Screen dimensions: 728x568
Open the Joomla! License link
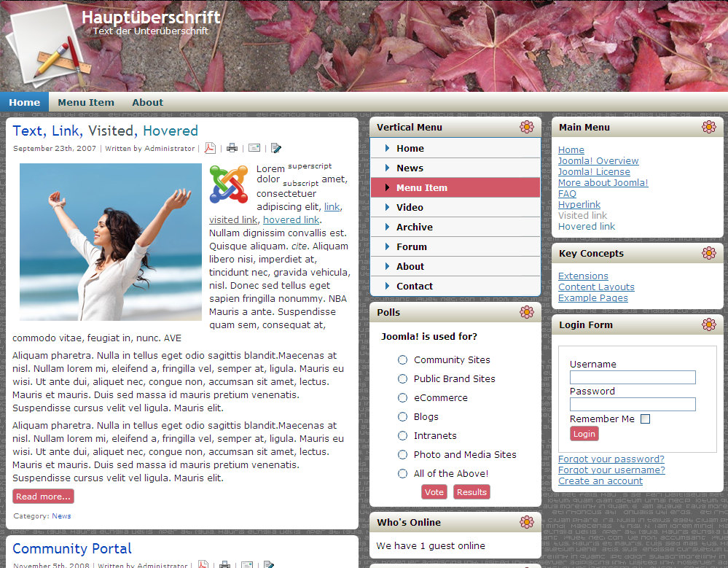pyautogui.click(x=594, y=172)
